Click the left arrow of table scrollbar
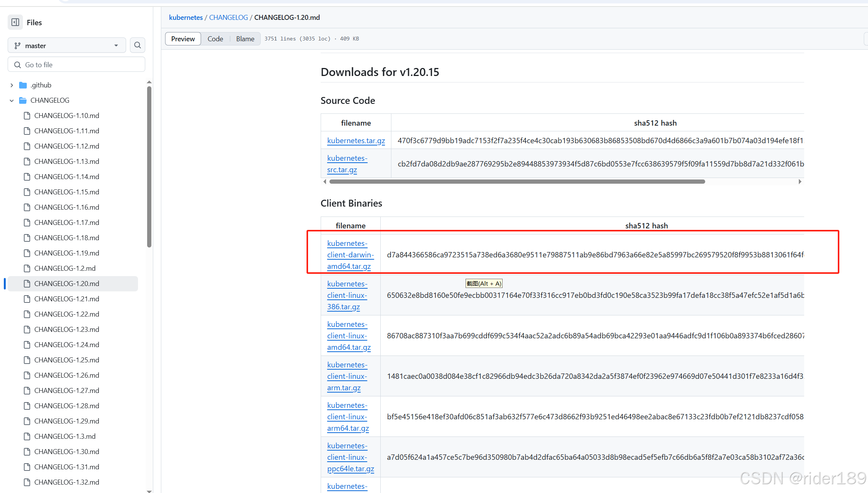The width and height of the screenshot is (868, 493). (325, 182)
